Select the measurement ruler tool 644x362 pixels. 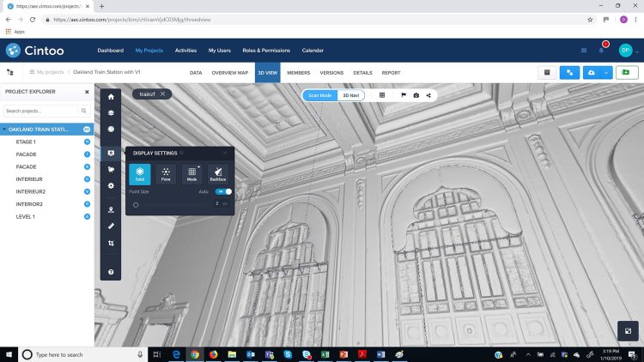(111, 226)
